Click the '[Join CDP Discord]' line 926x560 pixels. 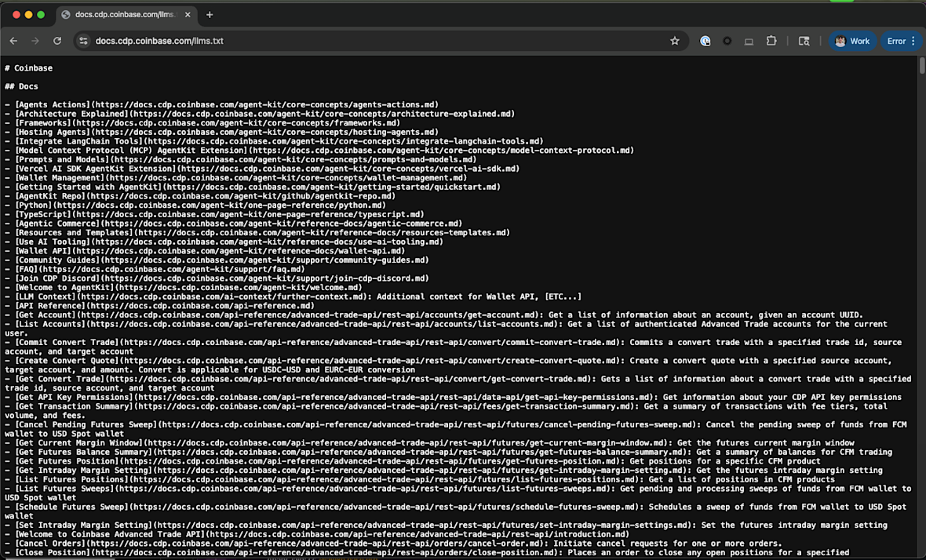pos(217,278)
